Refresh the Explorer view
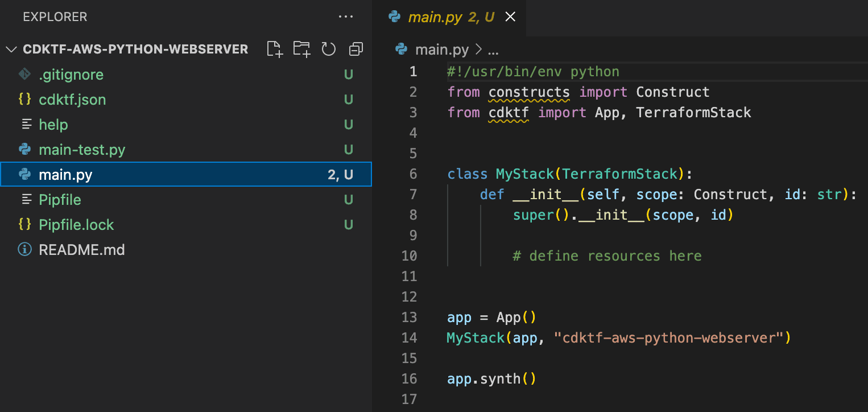This screenshot has width=868, height=412. pyautogui.click(x=328, y=50)
